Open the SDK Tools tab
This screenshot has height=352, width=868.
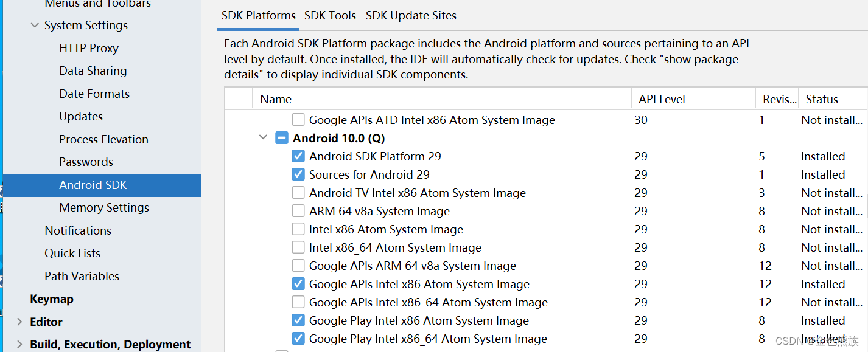[x=330, y=15]
